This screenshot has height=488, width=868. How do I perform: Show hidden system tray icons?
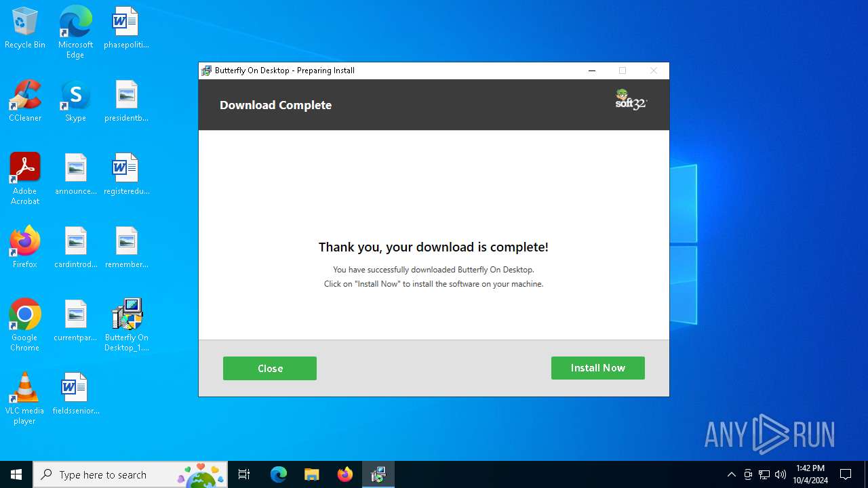[732, 474]
